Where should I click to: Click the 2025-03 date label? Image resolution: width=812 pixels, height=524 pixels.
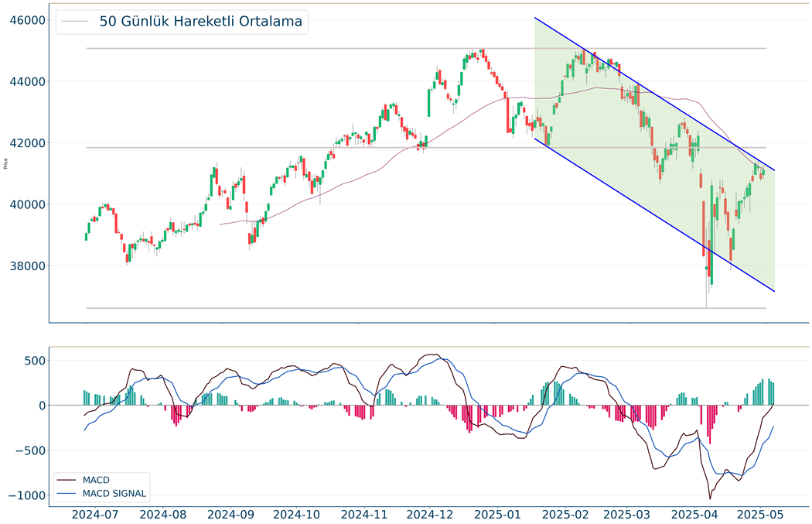point(626,515)
